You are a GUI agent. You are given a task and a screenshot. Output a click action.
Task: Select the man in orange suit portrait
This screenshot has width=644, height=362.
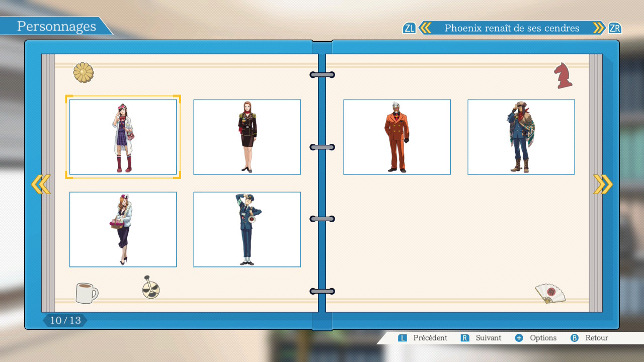coord(397,137)
